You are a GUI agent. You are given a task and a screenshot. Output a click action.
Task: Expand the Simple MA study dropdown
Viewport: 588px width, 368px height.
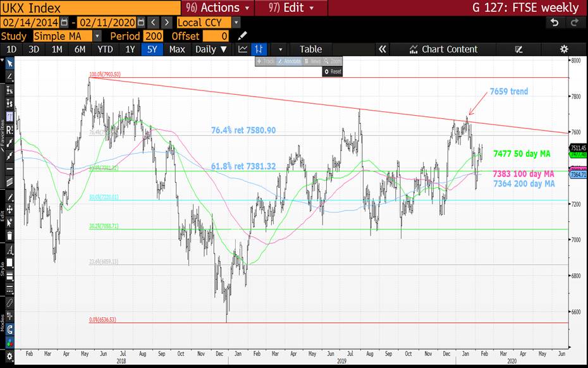pos(97,36)
